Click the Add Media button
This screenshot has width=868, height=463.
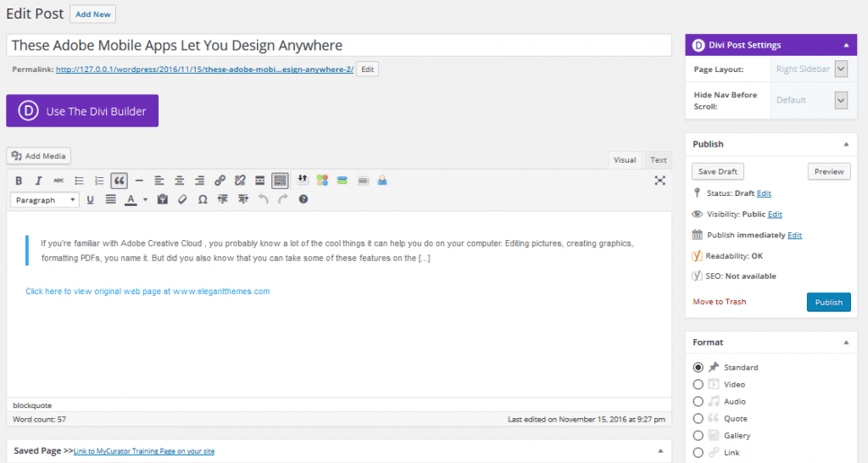39,156
